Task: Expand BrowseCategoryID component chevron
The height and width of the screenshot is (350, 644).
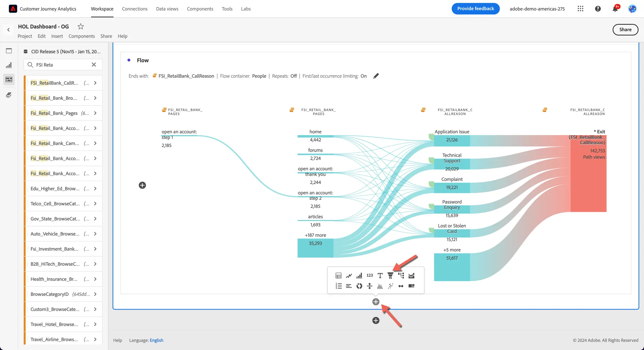Action: (x=95, y=294)
